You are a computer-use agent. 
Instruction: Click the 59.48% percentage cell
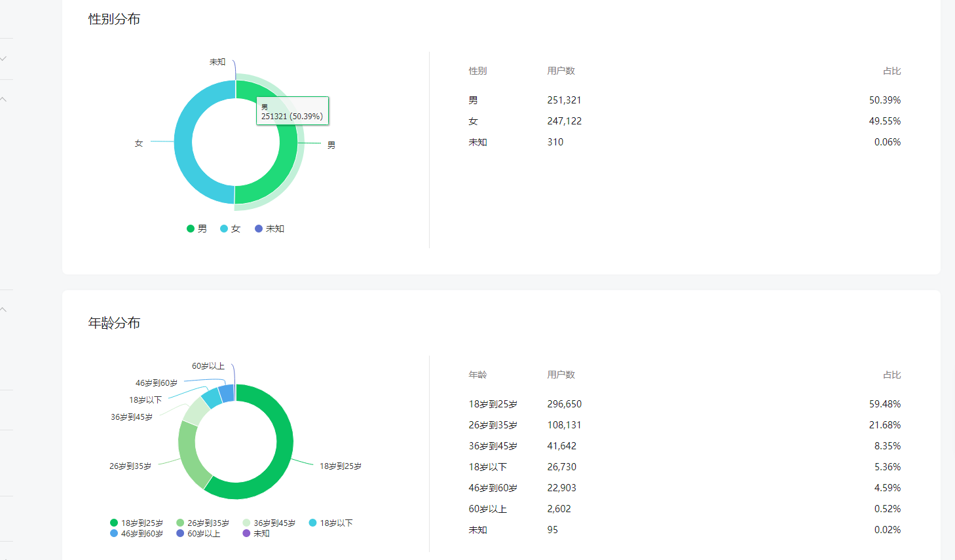(x=885, y=404)
